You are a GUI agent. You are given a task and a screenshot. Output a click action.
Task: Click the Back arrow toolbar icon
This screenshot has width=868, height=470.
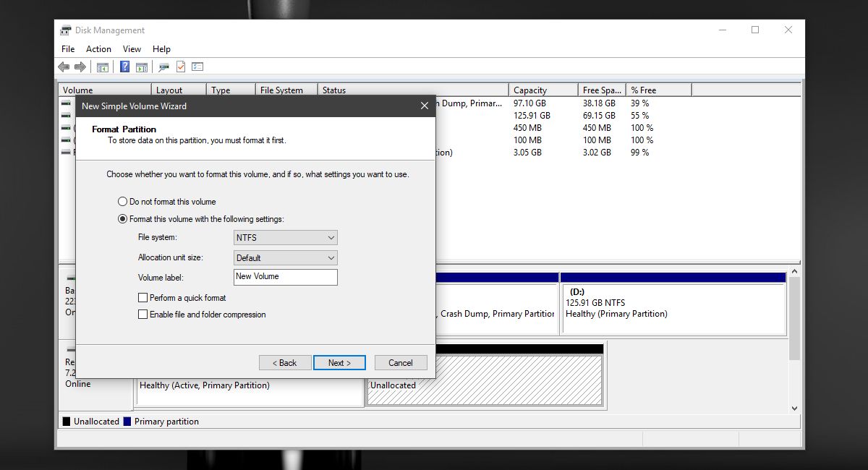coord(64,67)
